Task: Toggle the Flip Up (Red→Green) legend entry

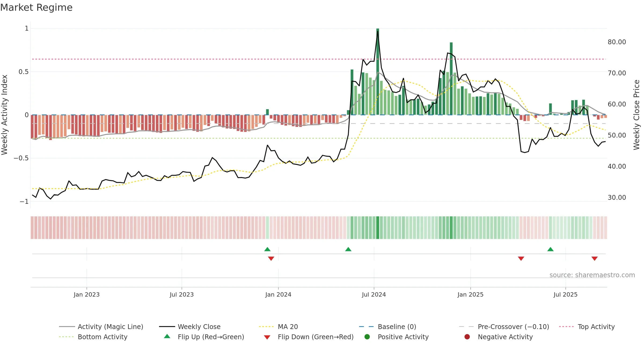Action: point(204,337)
